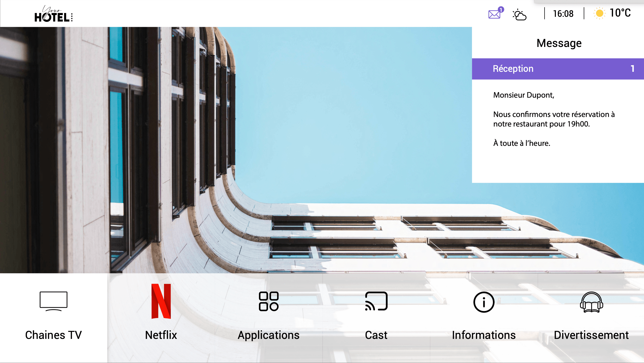
Task: Click the yellow sun temperature icon
Action: 599,13
